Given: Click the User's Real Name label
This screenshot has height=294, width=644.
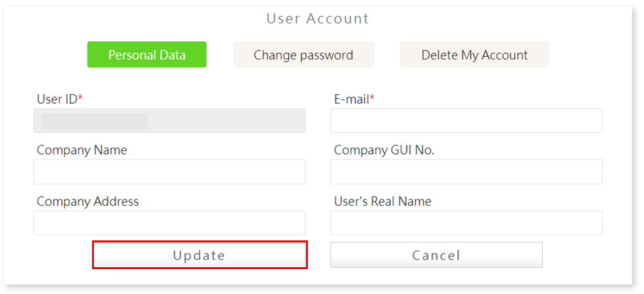Looking at the screenshot, I should pyautogui.click(x=382, y=201).
